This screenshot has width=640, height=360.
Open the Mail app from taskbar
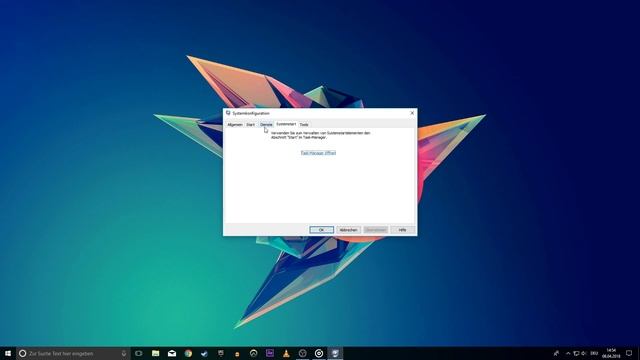[x=172, y=353]
